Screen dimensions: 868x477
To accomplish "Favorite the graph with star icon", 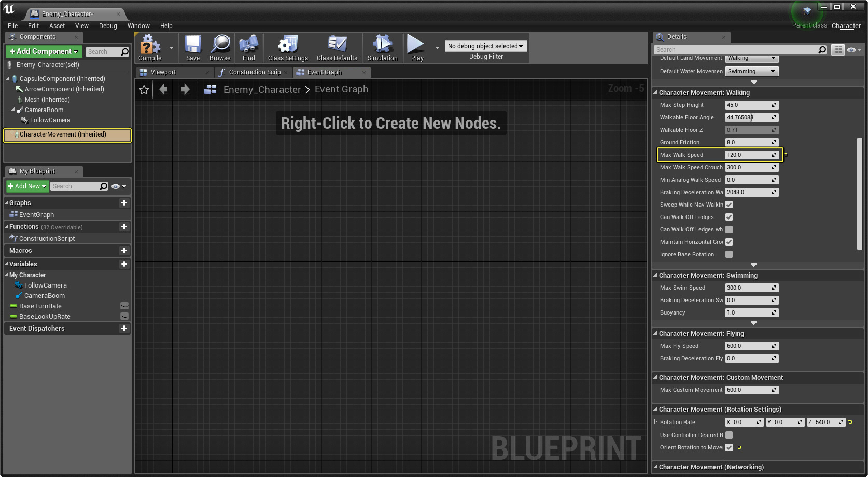I will coord(144,90).
